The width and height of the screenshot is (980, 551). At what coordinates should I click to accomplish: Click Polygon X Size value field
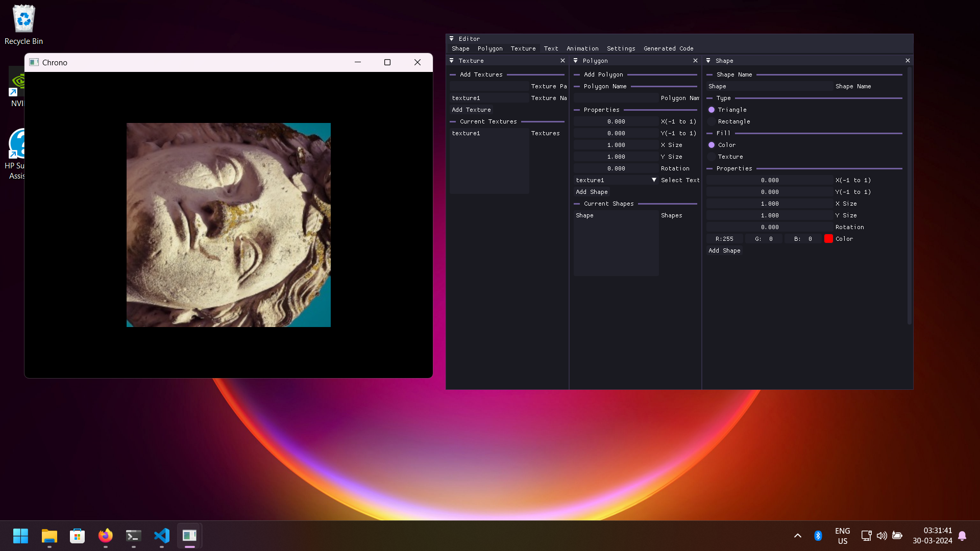(616, 145)
